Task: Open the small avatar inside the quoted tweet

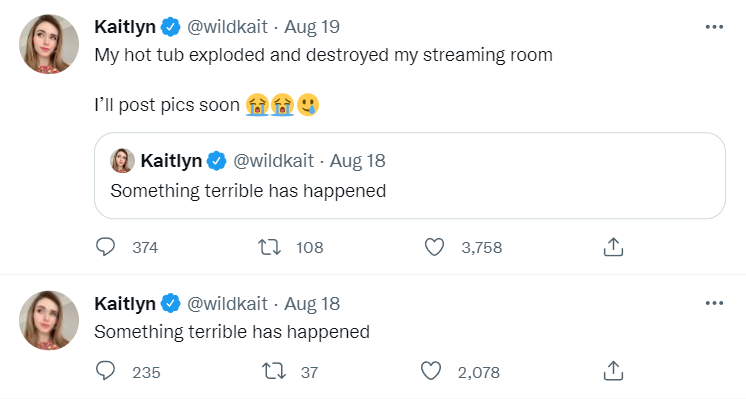Action: 122,161
